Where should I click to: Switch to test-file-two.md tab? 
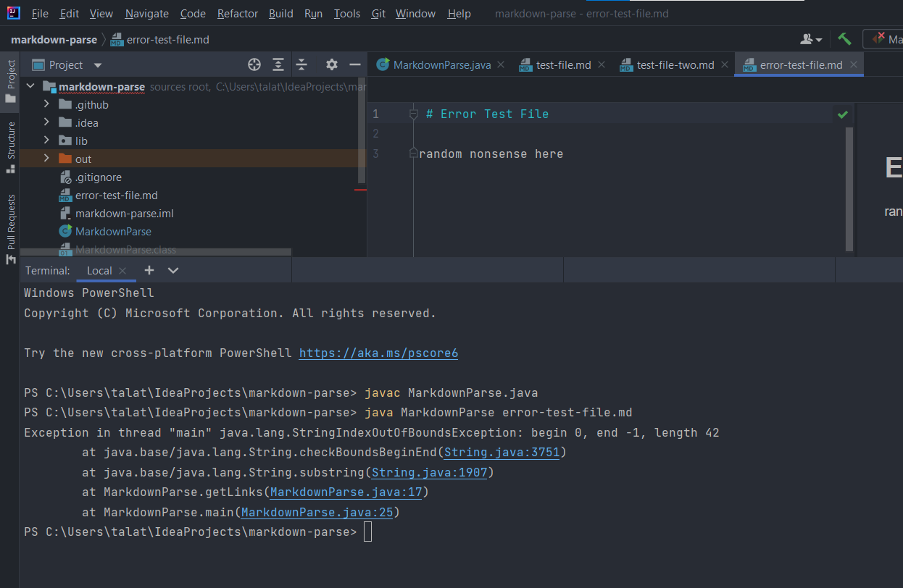(675, 64)
